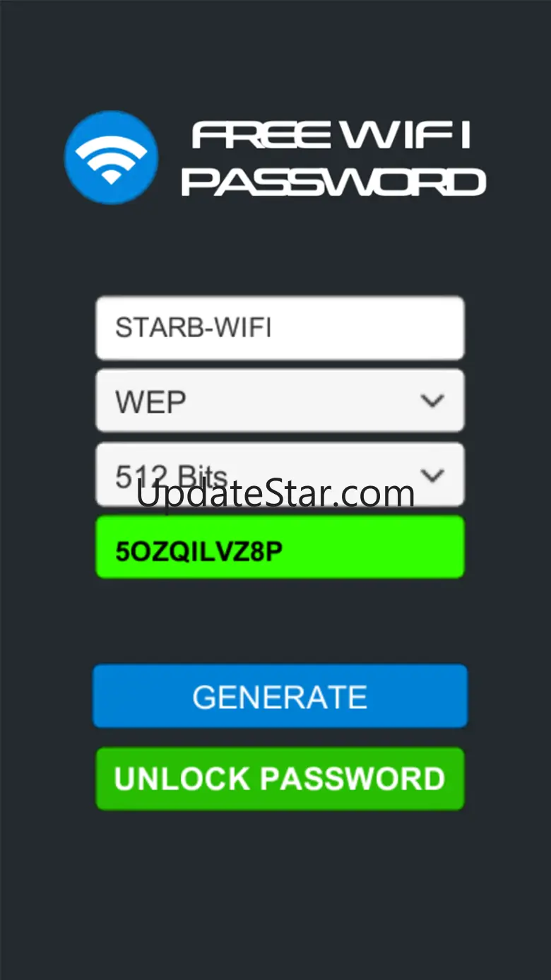Click the blue WiFi logo icon
This screenshot has height=980, width=551.
point(111,158)
